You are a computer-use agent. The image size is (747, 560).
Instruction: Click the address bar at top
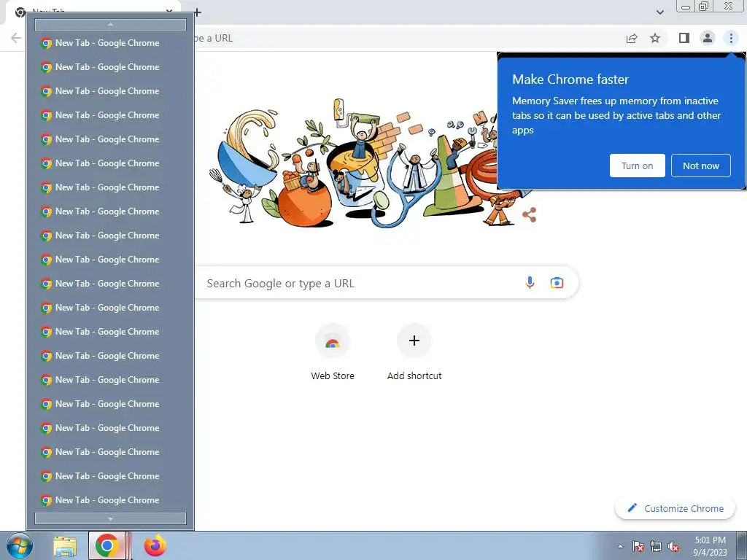[405, 38]
